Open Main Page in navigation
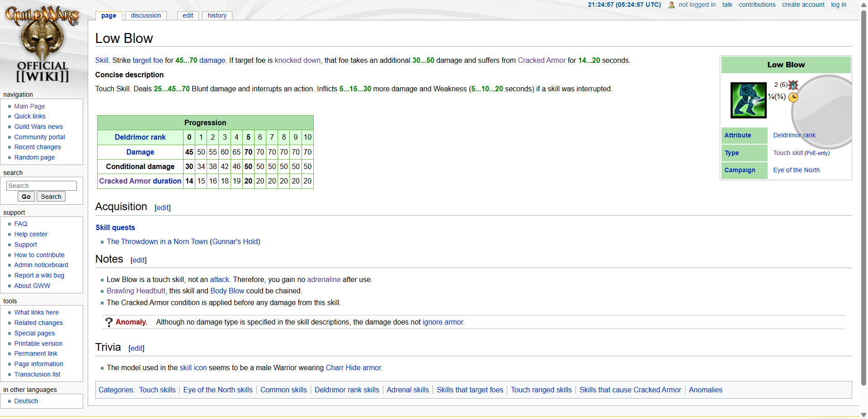 point(29,106)
